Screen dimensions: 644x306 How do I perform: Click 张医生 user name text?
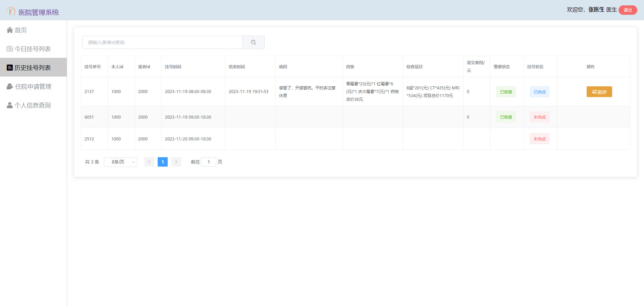point(596,10)
